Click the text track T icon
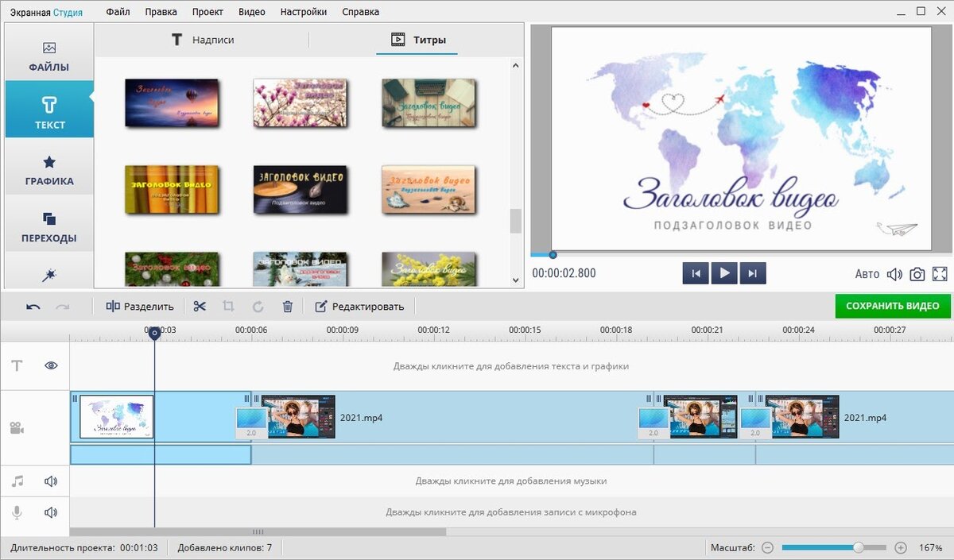This screenshot has height=560, width=954. point(17,365)
